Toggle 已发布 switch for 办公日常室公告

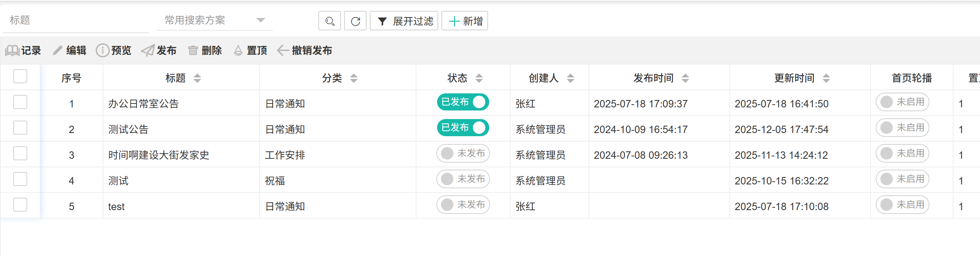[x=463, y=102]
